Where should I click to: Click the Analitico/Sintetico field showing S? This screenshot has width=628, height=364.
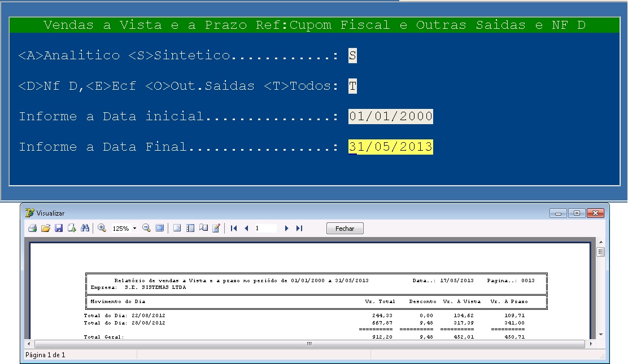(352, 55)
